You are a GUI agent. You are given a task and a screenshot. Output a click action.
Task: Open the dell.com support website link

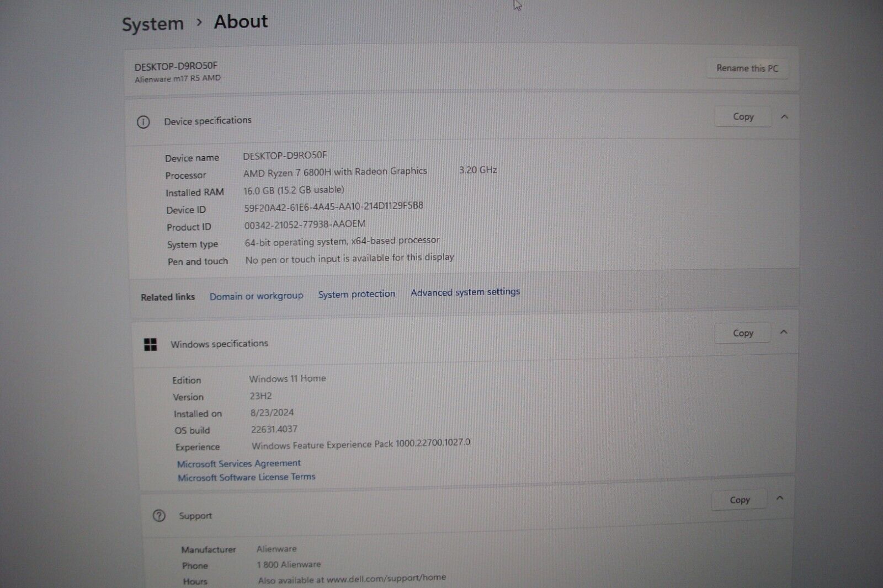pyautogui.click(x=386, y=578)
